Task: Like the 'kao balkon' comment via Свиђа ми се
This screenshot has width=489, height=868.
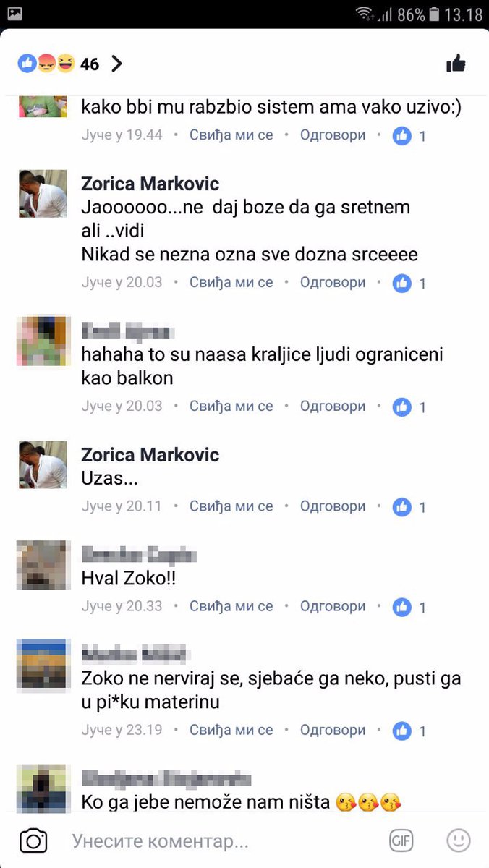Action: [x=231, y=407]
